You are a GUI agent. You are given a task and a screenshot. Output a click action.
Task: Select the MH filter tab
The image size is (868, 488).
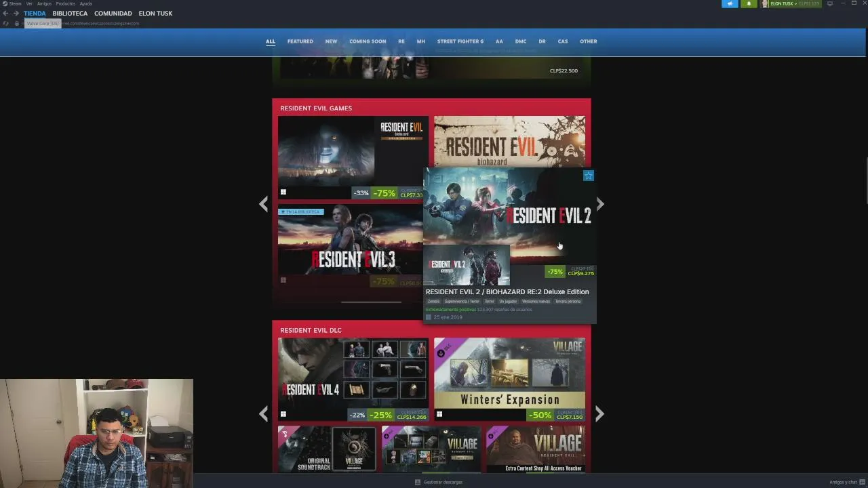coord(421,41)
